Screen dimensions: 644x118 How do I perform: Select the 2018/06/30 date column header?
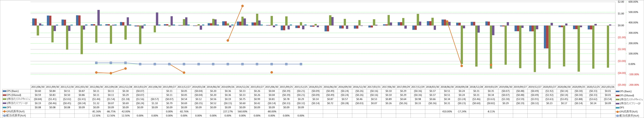coord(447,87)
